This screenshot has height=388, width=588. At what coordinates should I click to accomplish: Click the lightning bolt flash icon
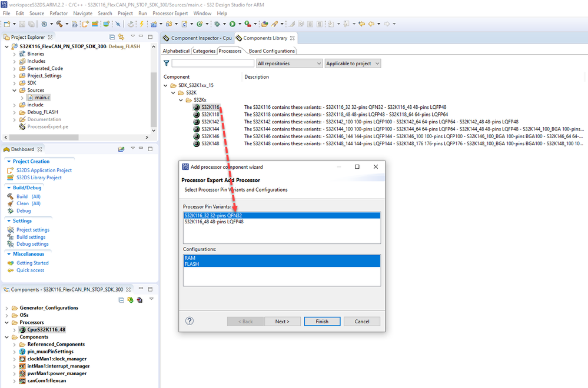[141, 24]
